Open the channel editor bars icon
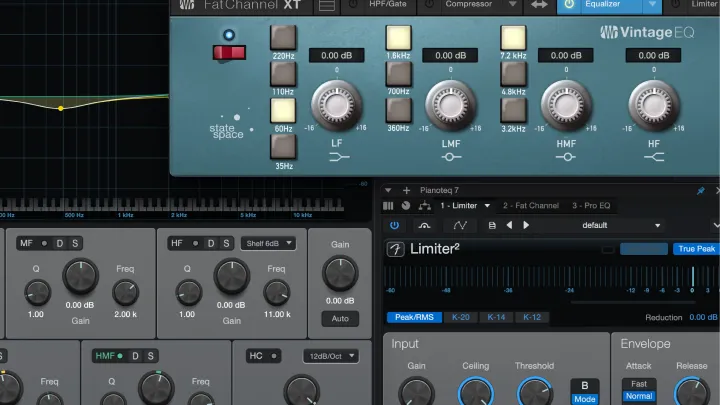 388,206
